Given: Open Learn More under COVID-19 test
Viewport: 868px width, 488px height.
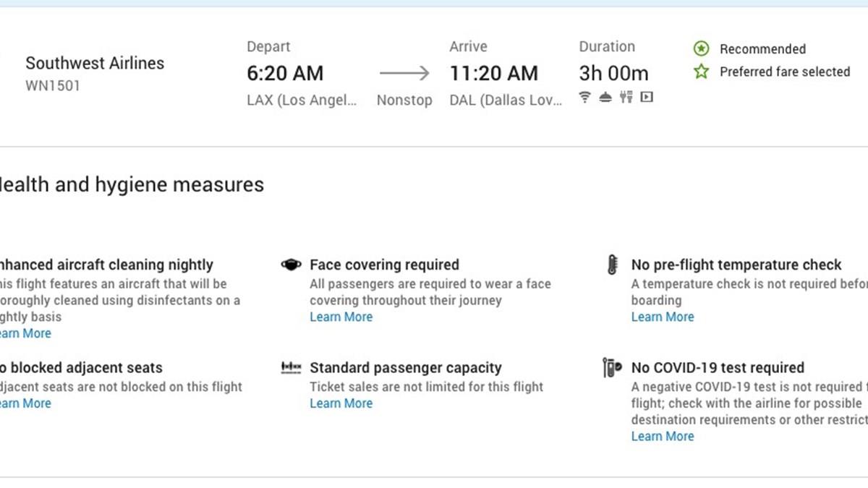Looking at the screenshot, I should (x=663, y=436).
